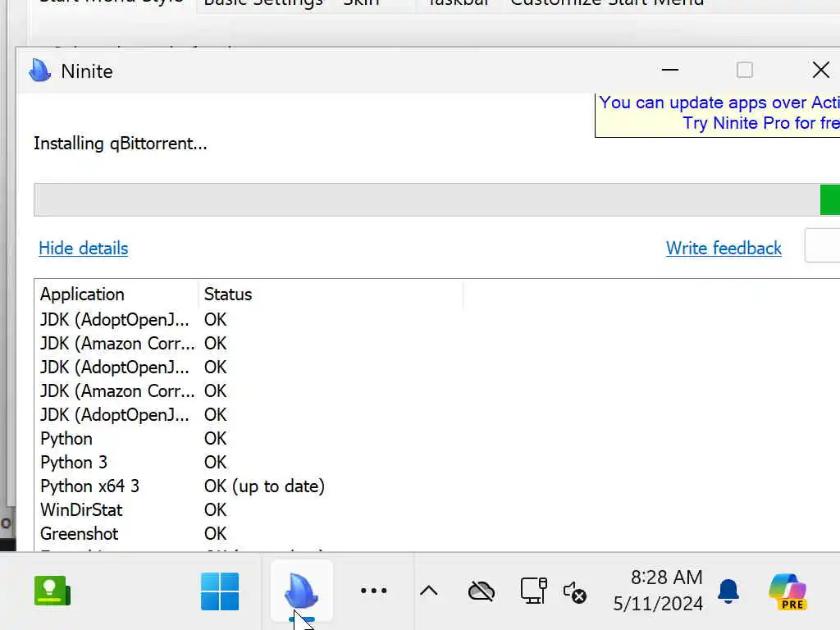
Task: Open the notification bell icon
Action: (x=728, y=591)
